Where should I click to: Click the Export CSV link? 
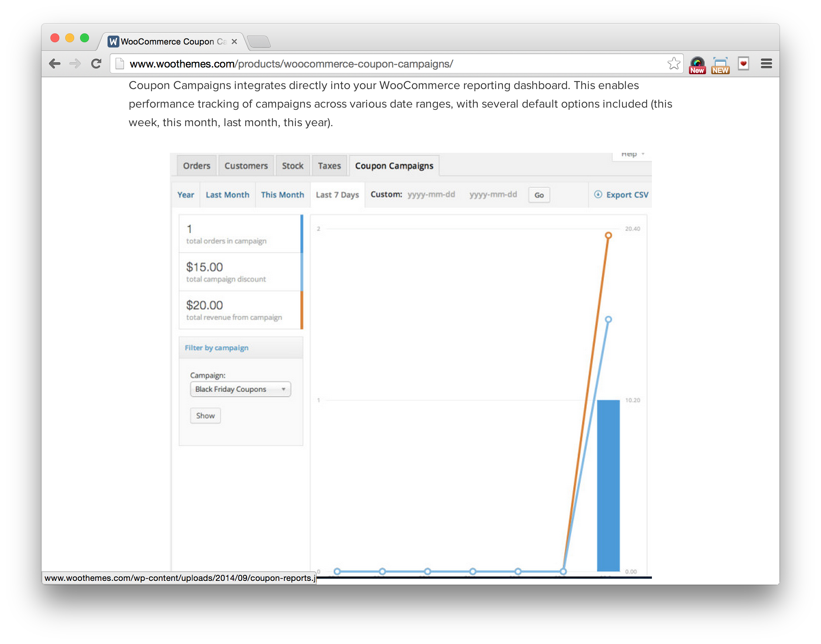(x=627, y=195)
